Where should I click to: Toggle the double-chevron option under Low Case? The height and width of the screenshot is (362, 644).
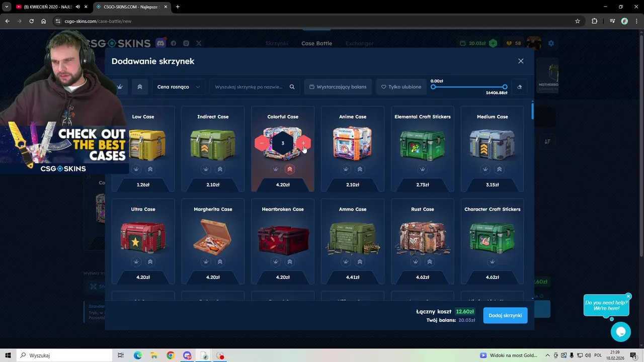coord(150,169)
